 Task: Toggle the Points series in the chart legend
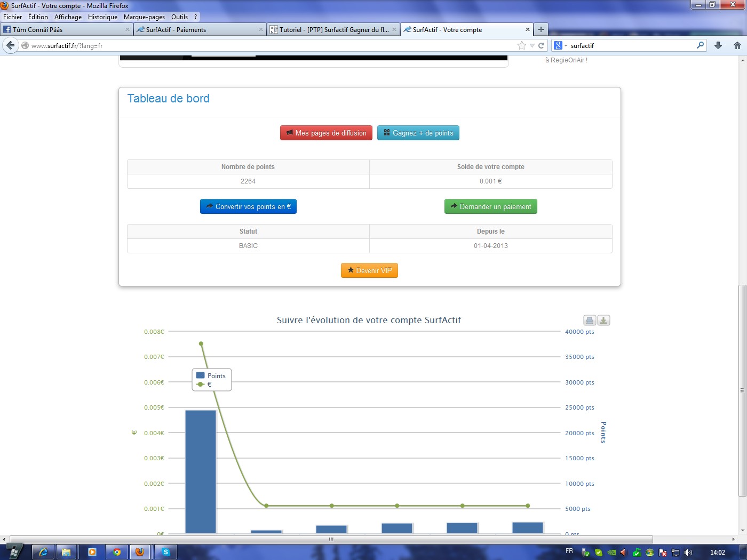pos(211,375)
